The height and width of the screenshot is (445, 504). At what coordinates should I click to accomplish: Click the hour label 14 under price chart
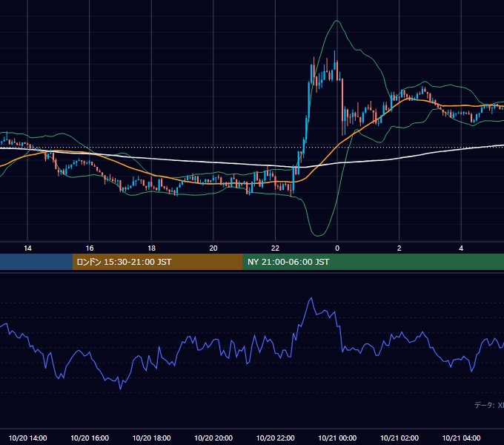tap(27, 248)
